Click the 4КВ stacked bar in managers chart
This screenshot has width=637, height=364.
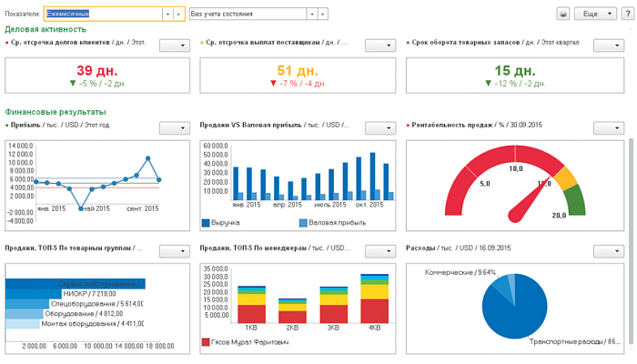pos(374,300)
